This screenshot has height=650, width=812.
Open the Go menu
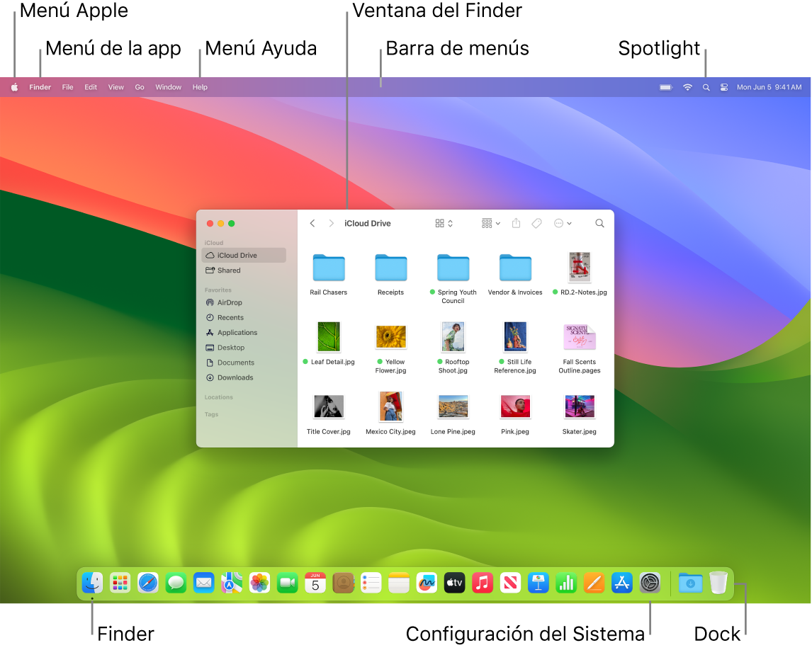click(140, 86)
